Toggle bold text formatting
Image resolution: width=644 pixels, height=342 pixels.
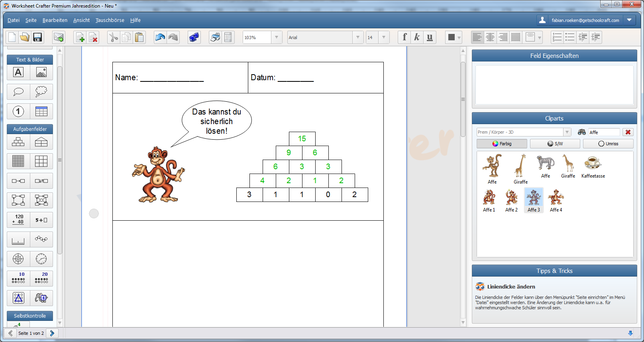point(404,38)
